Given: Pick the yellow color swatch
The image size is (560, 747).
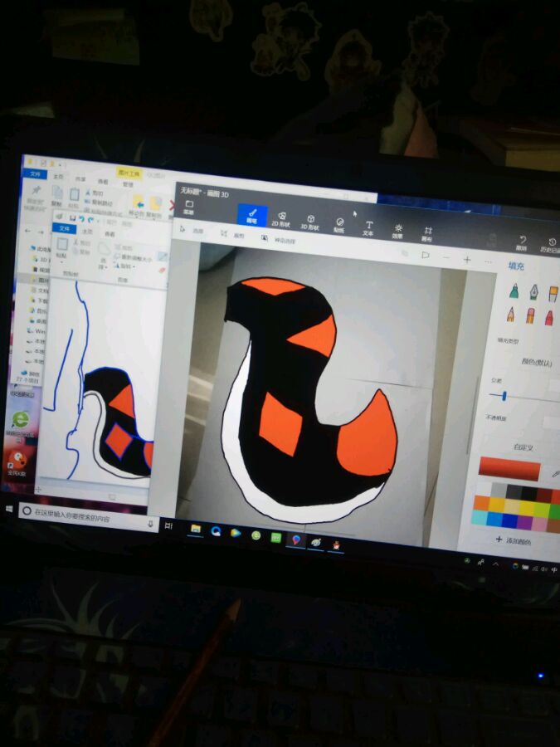Looking at the screenshot, I should tap(497, 503).
